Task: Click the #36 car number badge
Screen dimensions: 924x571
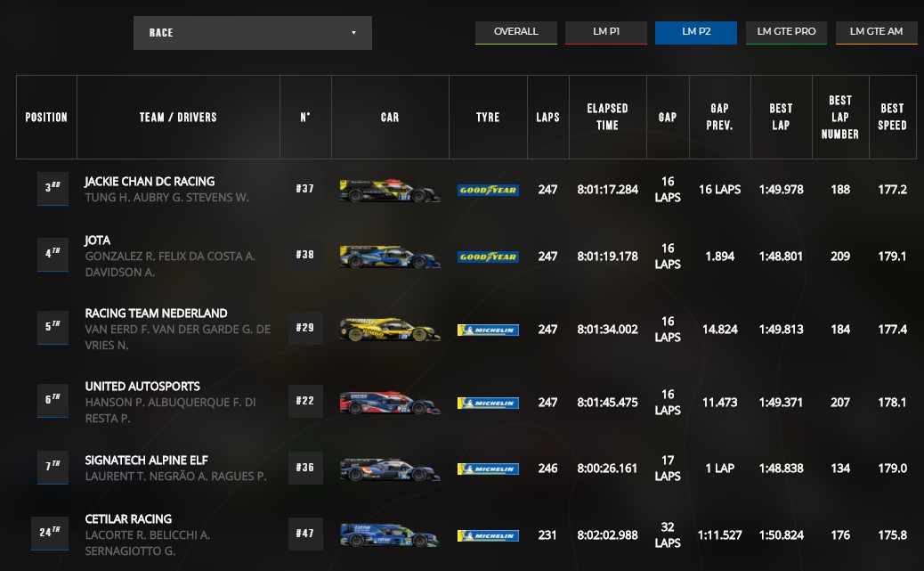Action: (305, 468)
